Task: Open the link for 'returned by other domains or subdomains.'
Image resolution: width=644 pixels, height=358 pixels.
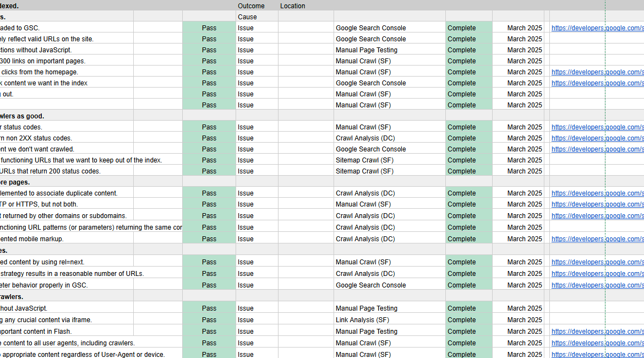Action: tap(598, 216)
